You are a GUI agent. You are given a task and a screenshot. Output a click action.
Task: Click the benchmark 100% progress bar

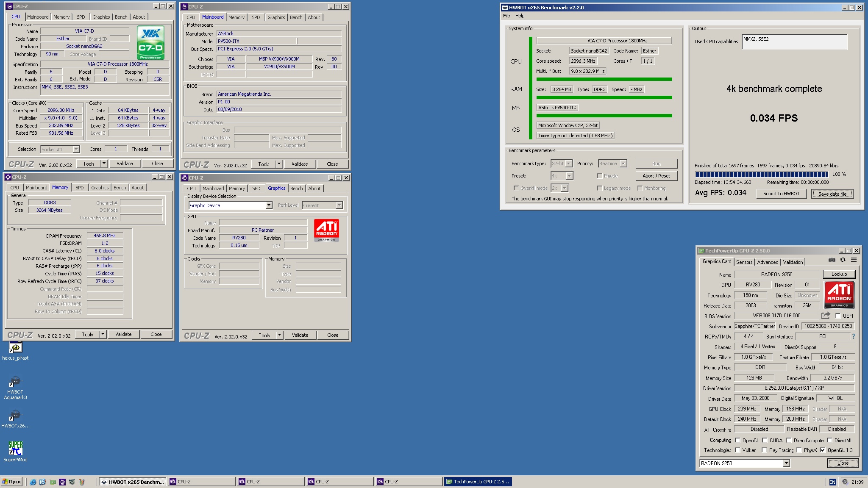(x=761, y=174)
